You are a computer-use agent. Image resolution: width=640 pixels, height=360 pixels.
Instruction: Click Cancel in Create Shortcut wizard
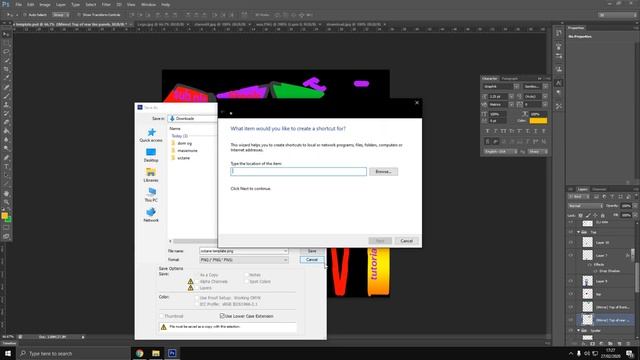[x=407, y=241]
